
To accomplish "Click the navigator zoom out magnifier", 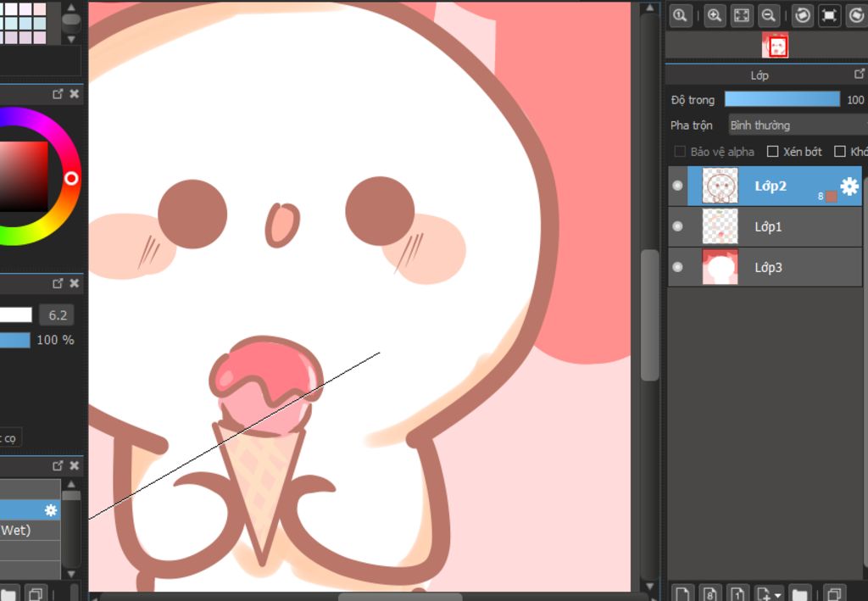I will pos(768,15).
